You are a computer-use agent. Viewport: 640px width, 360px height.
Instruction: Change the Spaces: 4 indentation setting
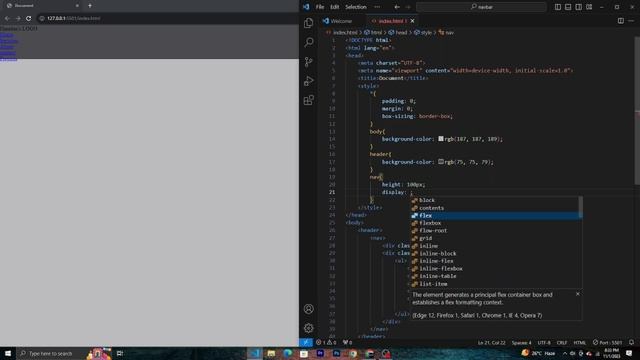click(522, 342)
